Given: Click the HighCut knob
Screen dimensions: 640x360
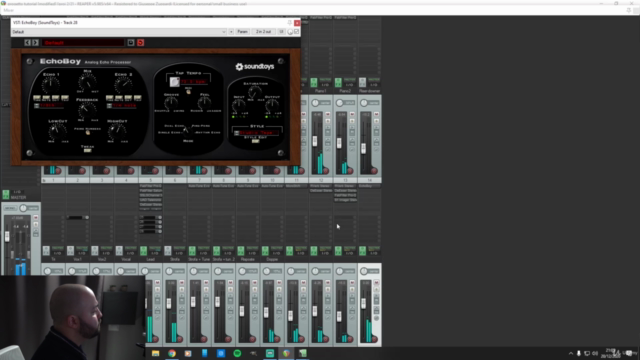Looking at the screenshot, I should (x=117, y=131).
